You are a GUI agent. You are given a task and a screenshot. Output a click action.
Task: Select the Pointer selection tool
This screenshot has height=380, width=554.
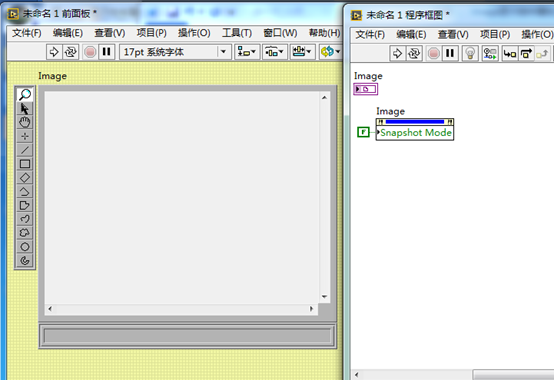click(25, 108)
